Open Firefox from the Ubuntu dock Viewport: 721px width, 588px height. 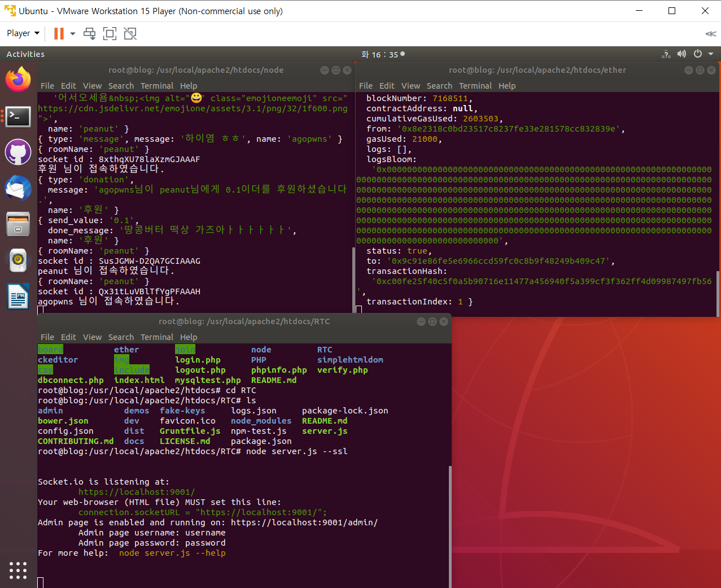18,79
